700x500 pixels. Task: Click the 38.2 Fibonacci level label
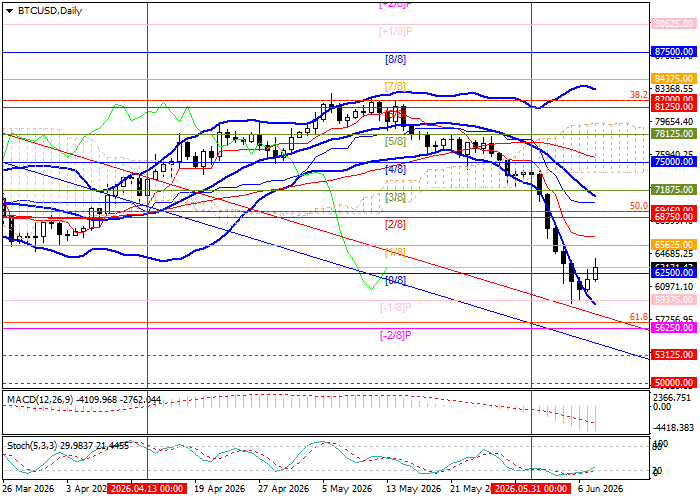pos(638,95)
